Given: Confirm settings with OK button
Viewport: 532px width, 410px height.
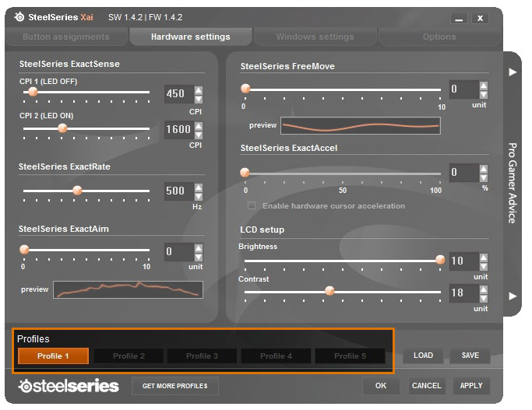Looking at the screenshot, I should coord(381,386).
